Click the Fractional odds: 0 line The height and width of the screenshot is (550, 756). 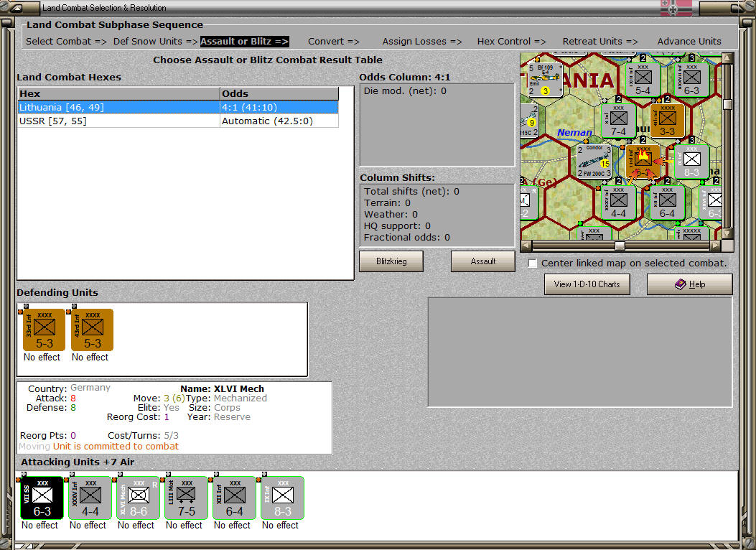pyautogui.click(x=407, y=238)
